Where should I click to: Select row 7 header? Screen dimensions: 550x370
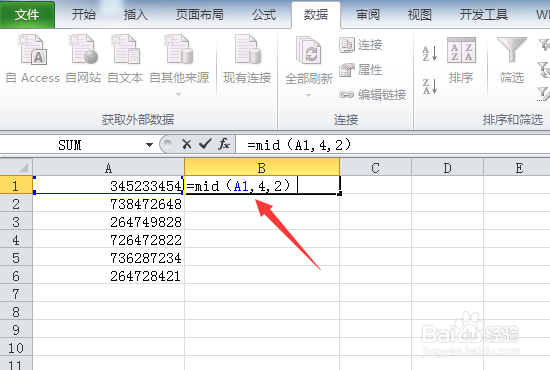pyautogui.click(x=16, y=293)
